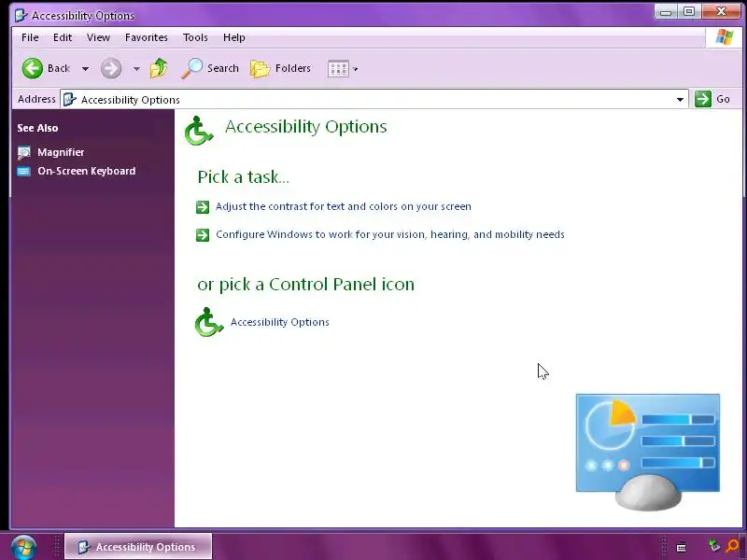This screenshot has width=747, height=560.
Task: Click arrow icon beside Adjust the contrast
Action: 203,207
